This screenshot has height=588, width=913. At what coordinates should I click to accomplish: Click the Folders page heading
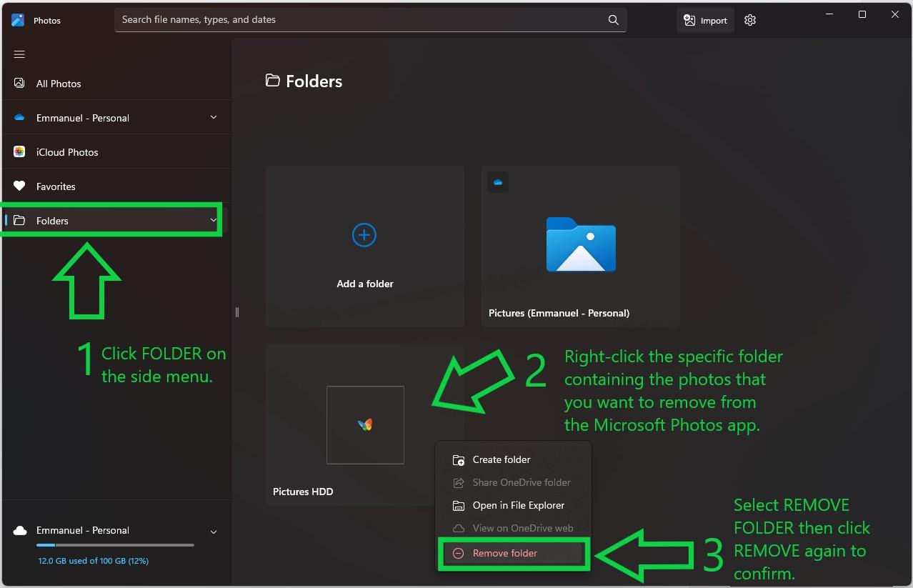coord(314,81)
